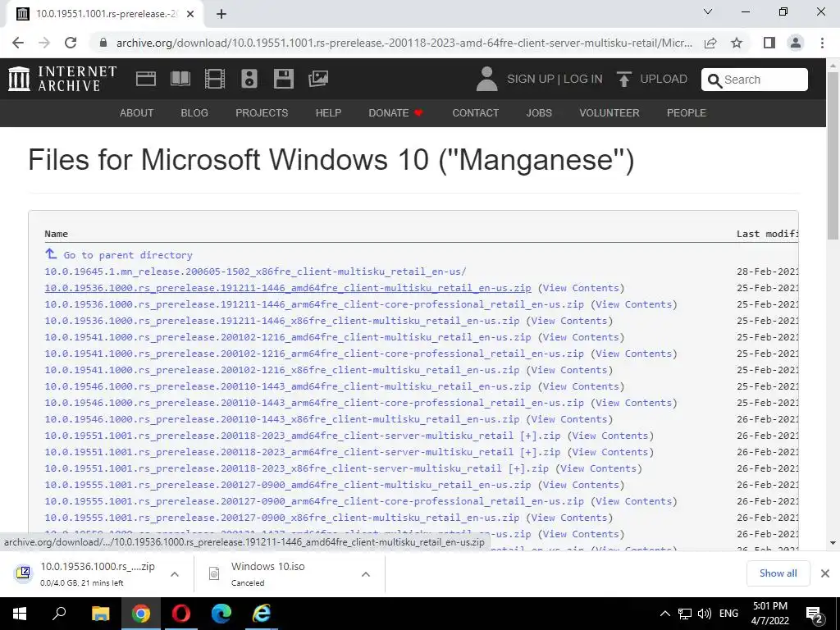Viewport: 840px width, 630px height.
Task: Download 10.0.19536.1000 amd64fre multisku zip
Action: coord(288,288)
